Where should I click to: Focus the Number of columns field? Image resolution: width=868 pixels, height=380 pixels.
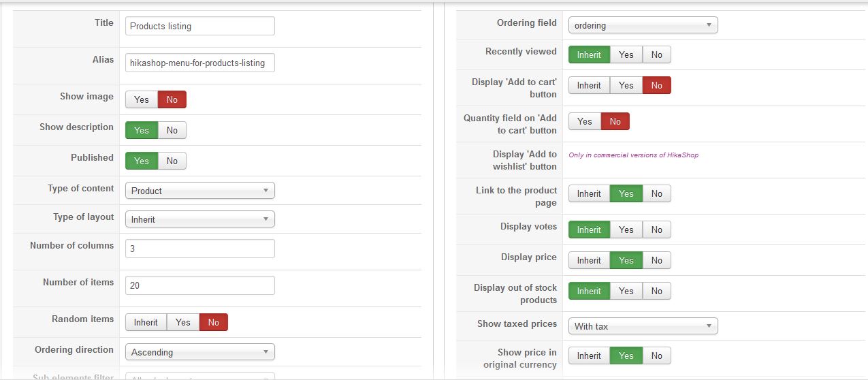click(199, 249)
